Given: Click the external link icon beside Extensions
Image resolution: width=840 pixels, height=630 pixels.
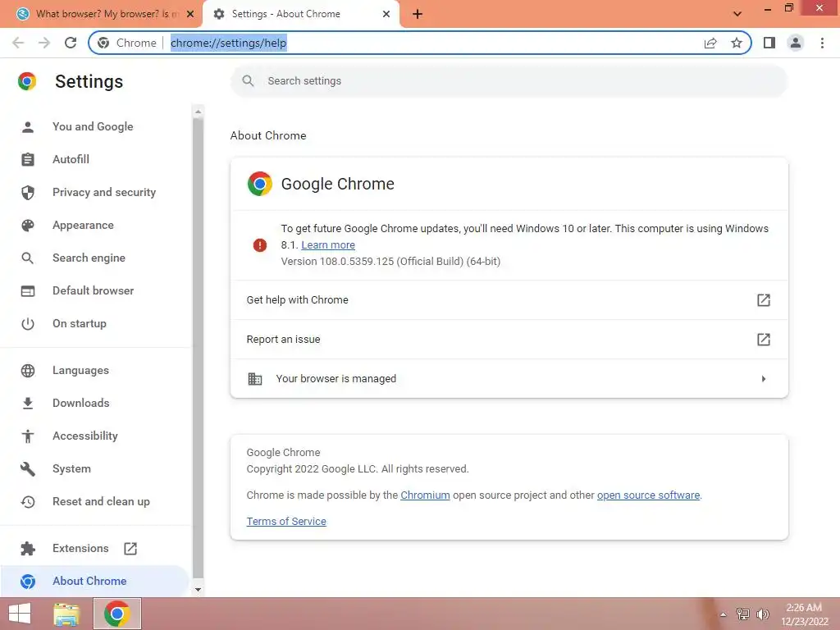Looking at the screenshot, I should coord(130,549).
